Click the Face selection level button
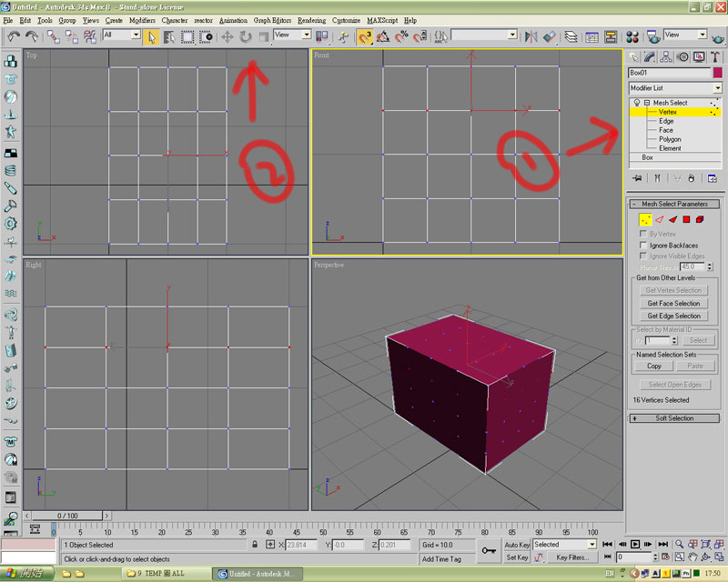Viewport: 728px width, 582px height. point(672,219)
